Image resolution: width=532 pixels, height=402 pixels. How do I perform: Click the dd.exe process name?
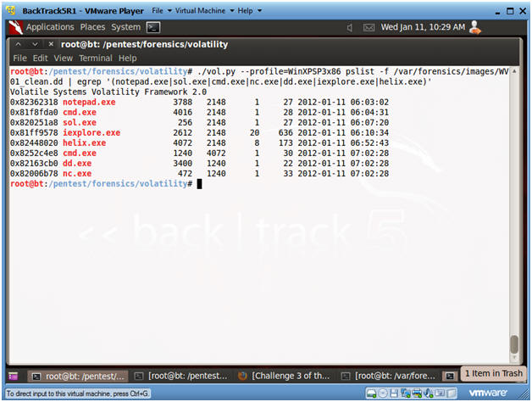pyautogui.click(x=77, y=164)
